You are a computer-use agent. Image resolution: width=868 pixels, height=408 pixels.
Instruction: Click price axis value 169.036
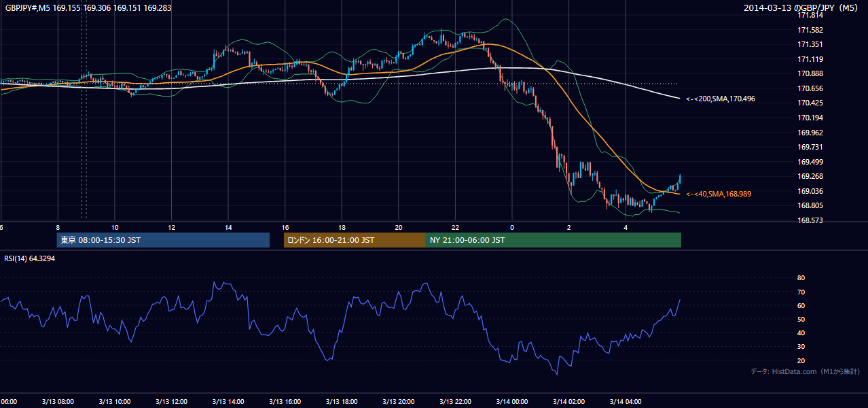(810, 192)
